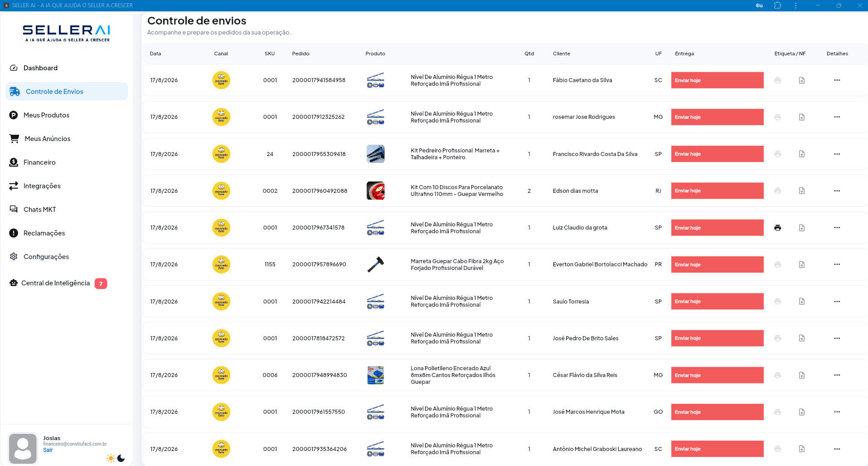The image size is (868, 466).
Task: Click order number 2000017941584958
Action: [319, 80]
